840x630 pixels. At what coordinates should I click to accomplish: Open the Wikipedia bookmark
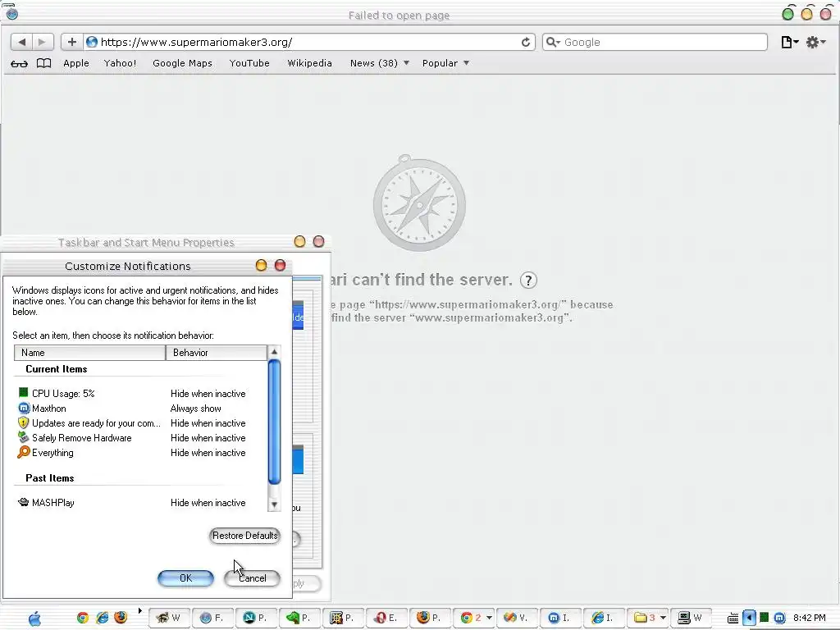coord(309,63)
